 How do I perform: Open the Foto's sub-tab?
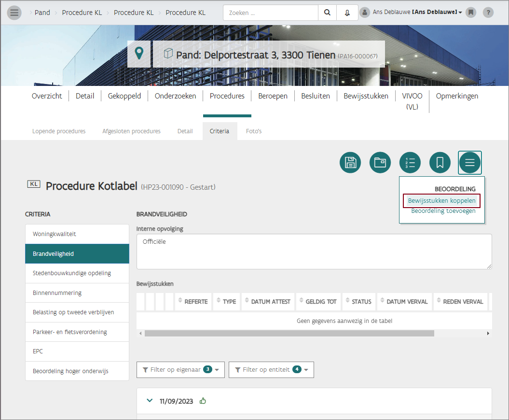pos(254,131)
